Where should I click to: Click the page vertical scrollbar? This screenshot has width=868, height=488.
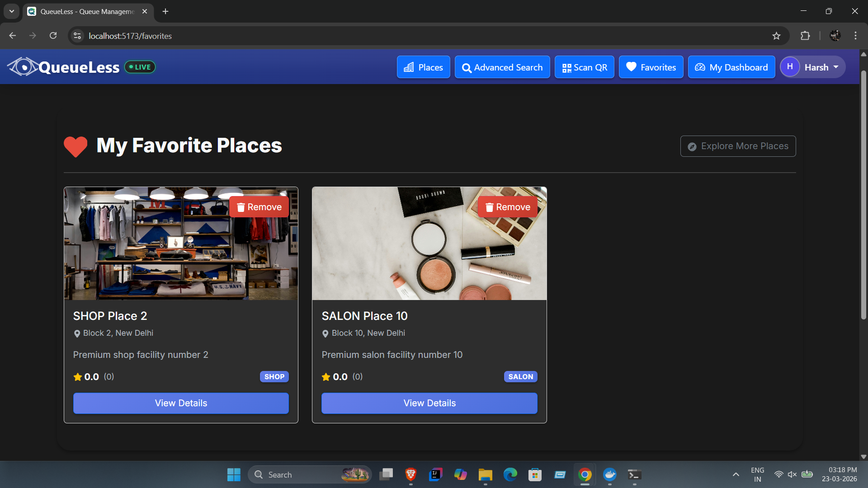point(863,194)
